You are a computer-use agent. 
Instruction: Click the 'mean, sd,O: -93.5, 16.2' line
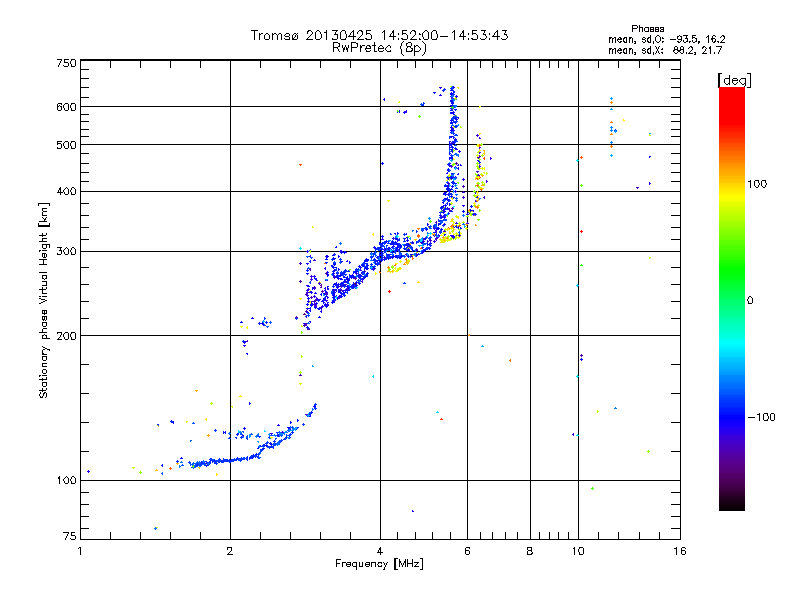point(666,39)
